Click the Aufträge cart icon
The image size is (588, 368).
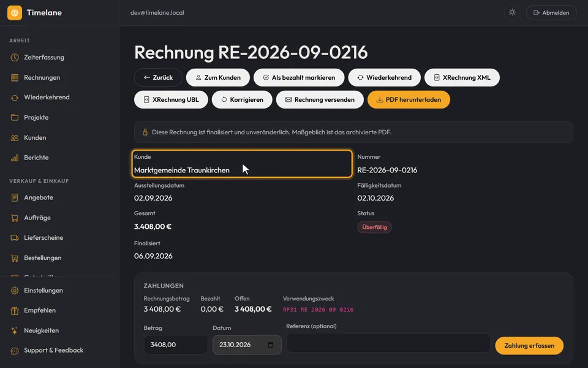click(x=15, y=218)
